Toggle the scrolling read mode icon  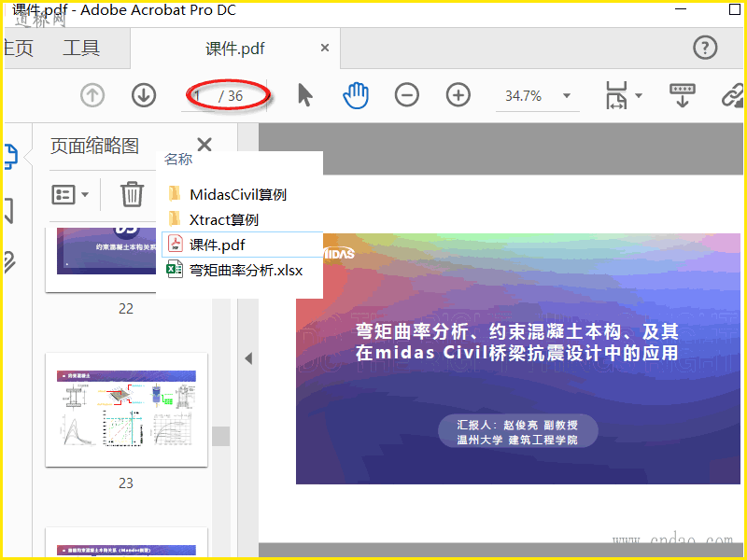683,95
